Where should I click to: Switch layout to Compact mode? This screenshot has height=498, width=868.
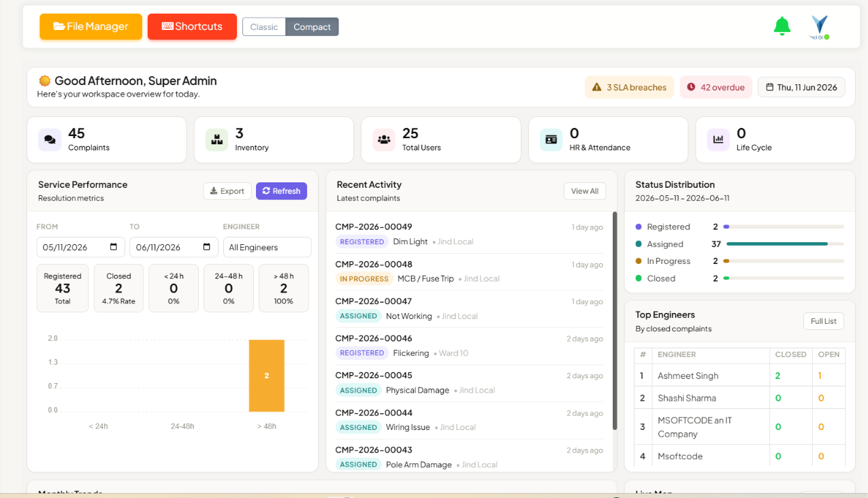[x=312, y=27]
